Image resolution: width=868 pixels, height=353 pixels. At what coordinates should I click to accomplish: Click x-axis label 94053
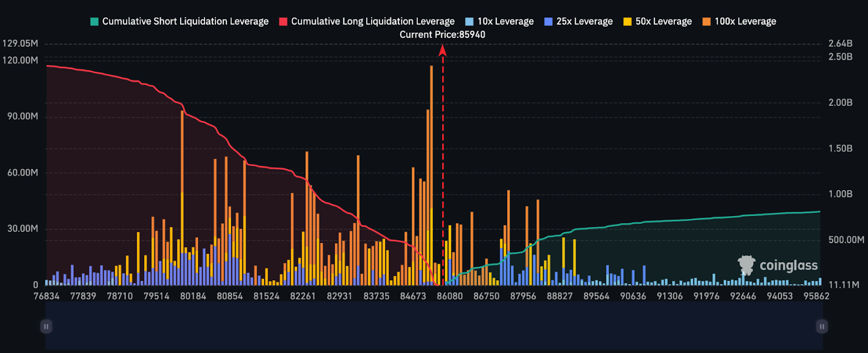point(780,296)
